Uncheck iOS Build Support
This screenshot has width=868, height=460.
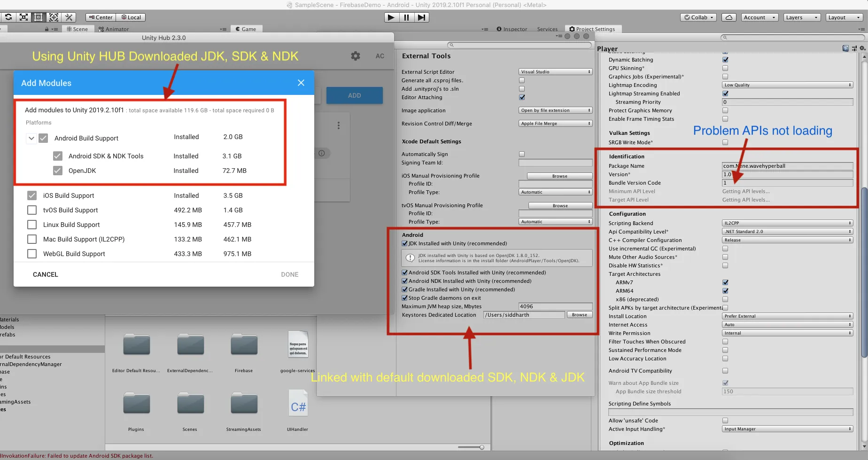pos(32,195)
